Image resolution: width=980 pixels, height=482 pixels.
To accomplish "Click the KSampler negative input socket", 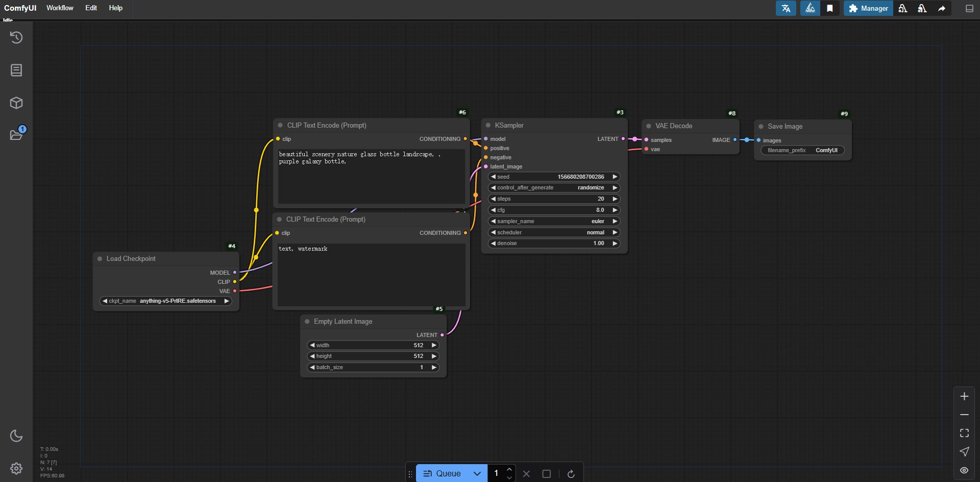I will [x=485, y=157].
